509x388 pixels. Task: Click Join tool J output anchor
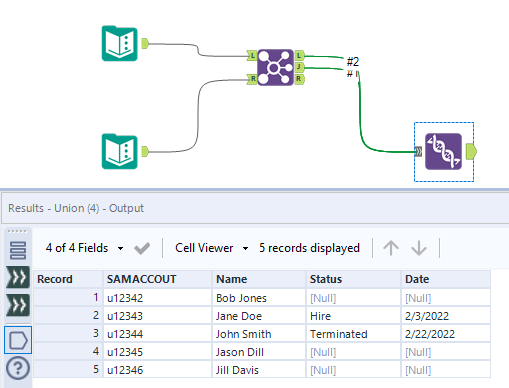pyautogui.click(x=299, y=67)
